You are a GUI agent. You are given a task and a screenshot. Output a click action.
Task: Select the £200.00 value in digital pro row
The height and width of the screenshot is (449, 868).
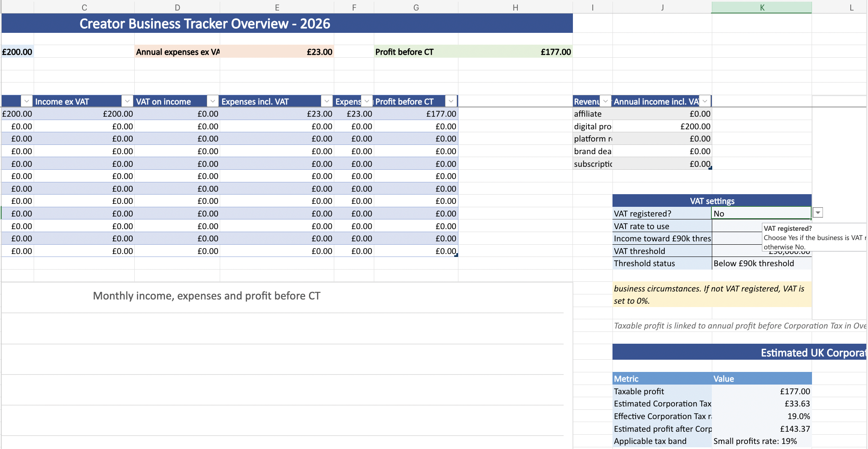(x=662, y=126)
